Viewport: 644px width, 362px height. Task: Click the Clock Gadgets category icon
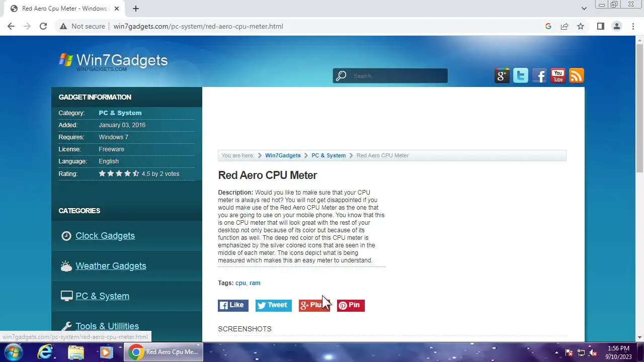click(66, 236)
